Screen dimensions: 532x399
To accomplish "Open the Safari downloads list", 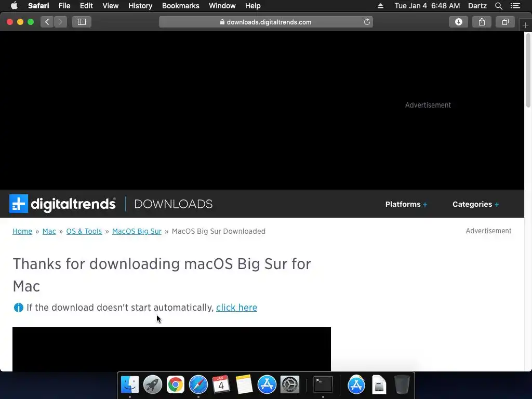I will tap(458, 22).
